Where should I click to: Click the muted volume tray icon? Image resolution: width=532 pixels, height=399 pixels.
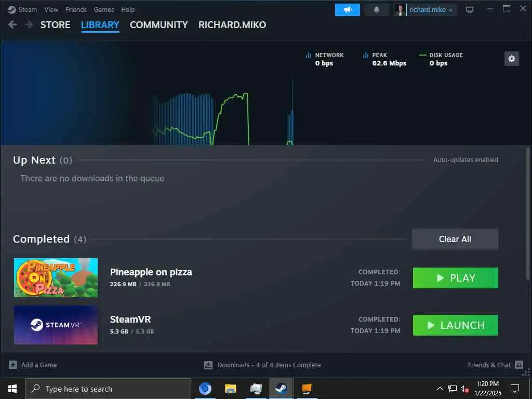pyautogui.click(x=465, y=389)
